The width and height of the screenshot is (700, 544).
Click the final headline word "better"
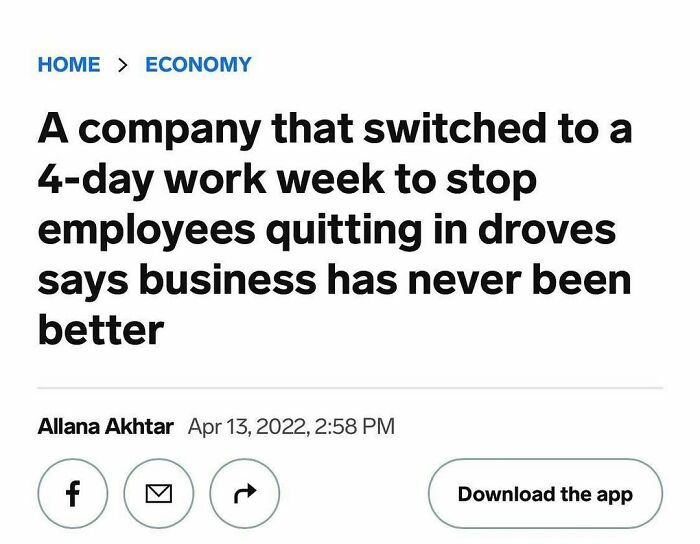[x=100, y=329]
